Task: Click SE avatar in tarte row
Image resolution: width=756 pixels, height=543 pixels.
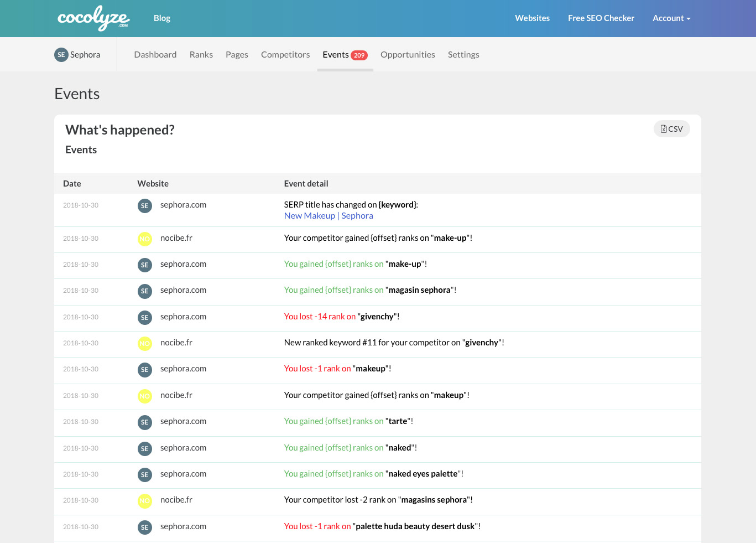Action: [145, 422]
